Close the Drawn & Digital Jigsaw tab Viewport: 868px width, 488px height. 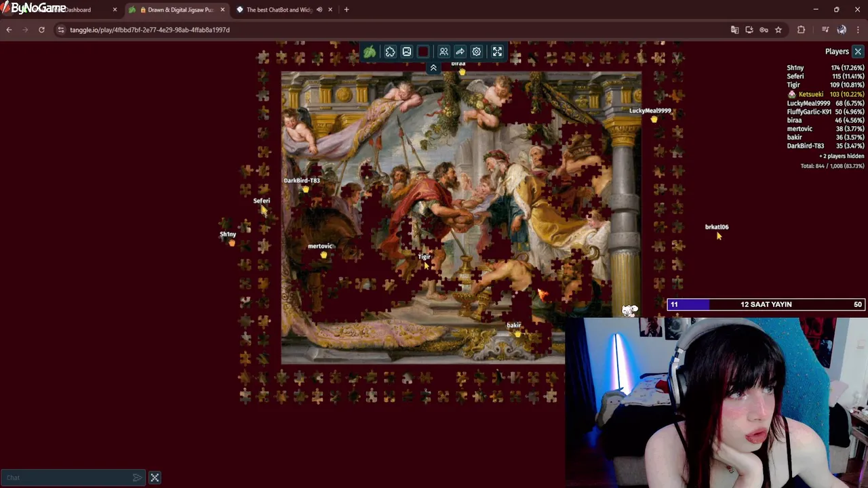click(x=222, y=9)
